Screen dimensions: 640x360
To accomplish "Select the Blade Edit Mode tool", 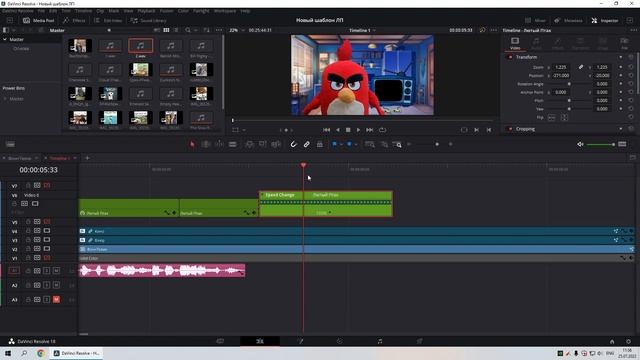I will (x=233, y=144).
